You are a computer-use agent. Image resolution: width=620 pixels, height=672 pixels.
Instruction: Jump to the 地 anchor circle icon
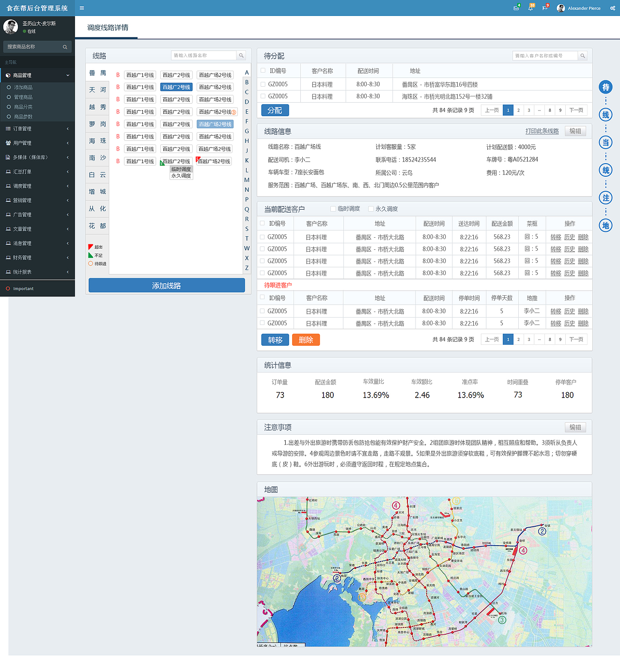click(x=605, y=225)
